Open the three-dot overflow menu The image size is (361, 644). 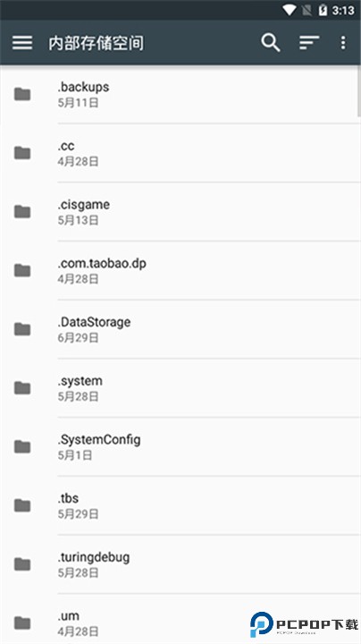click(x=343, y=42)
